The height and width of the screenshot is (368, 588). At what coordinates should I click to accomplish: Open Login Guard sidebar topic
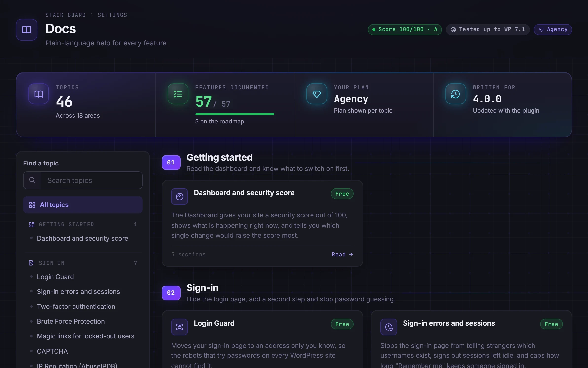tap(55, 277)
